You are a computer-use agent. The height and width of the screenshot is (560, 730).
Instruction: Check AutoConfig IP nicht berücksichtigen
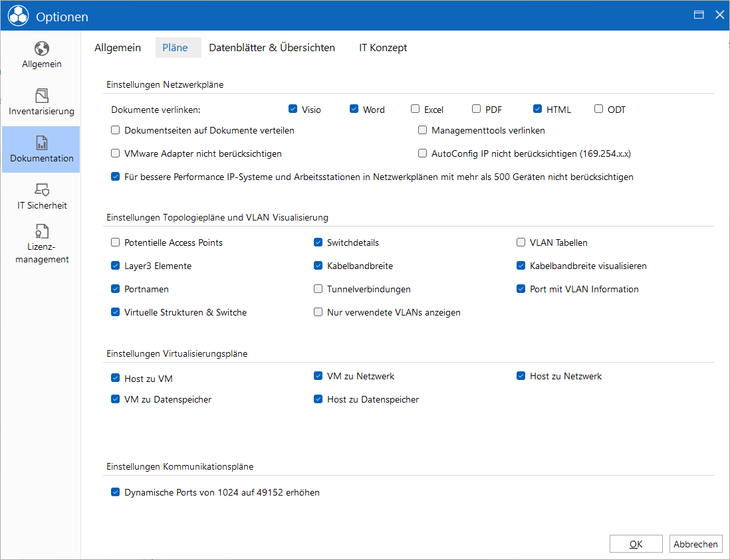pyautogui.click(x=422, y=153)
